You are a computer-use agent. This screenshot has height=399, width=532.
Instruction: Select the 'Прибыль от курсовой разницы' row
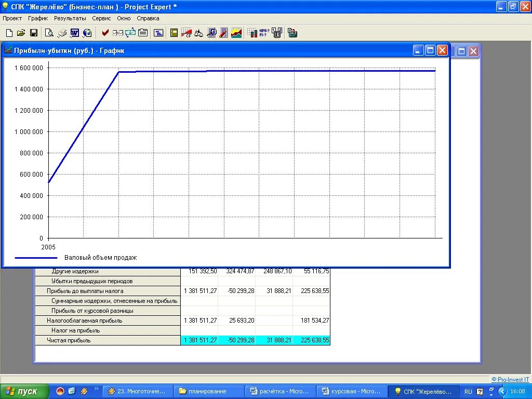108,311
